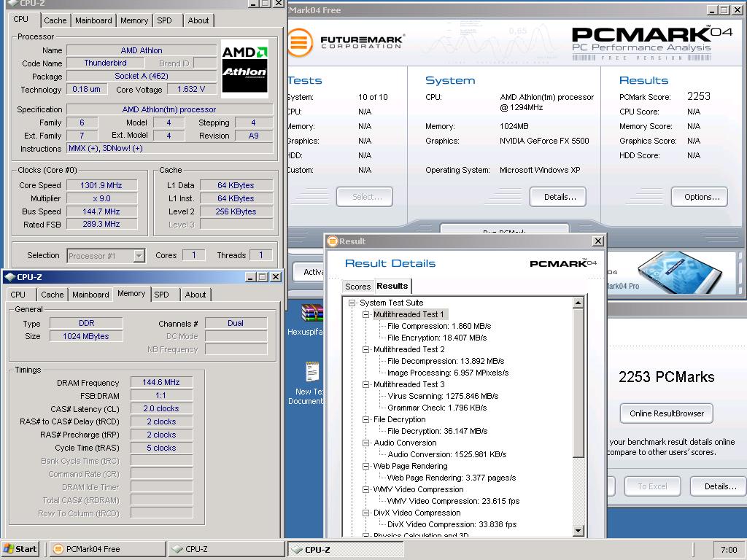The width and height of the screenshot is (747, 560).
Task: Select the Results tab in Result Details
Action: click(x=392, y=286)
